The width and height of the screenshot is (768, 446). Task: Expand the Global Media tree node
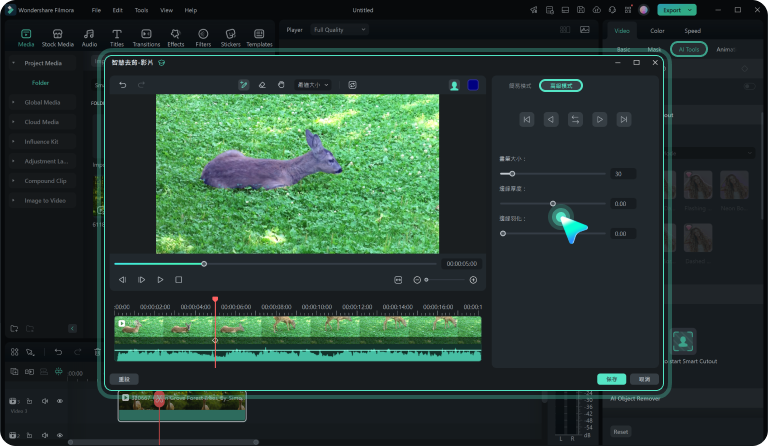pos(13,102)
